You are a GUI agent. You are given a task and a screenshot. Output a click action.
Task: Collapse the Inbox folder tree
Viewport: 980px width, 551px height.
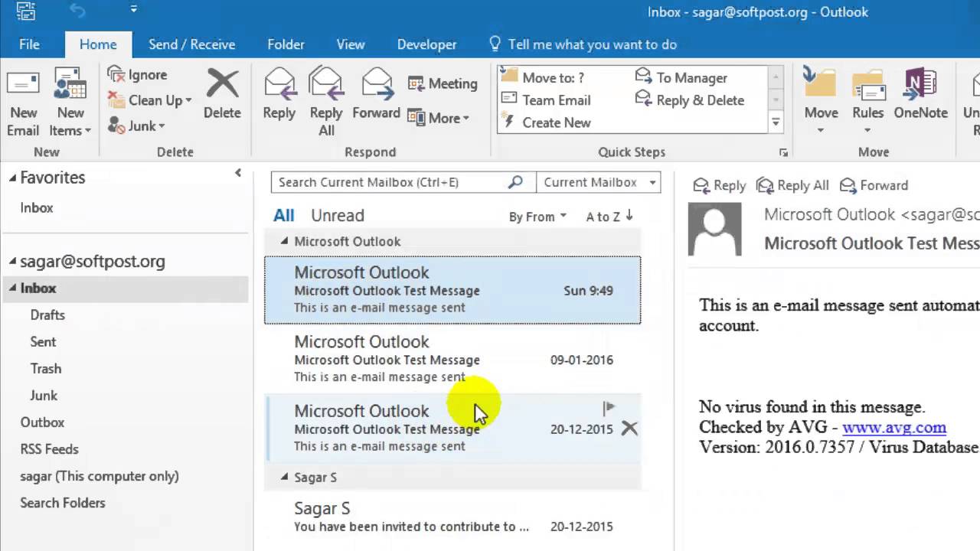[12, 289]
